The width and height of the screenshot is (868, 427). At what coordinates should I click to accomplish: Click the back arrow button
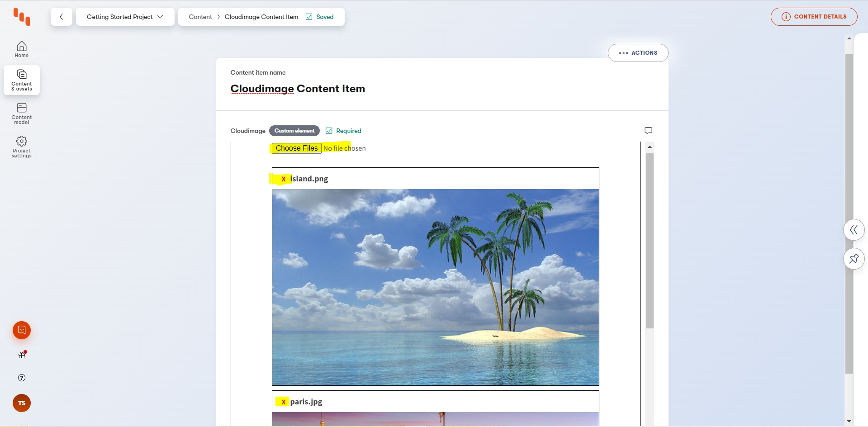62,17
